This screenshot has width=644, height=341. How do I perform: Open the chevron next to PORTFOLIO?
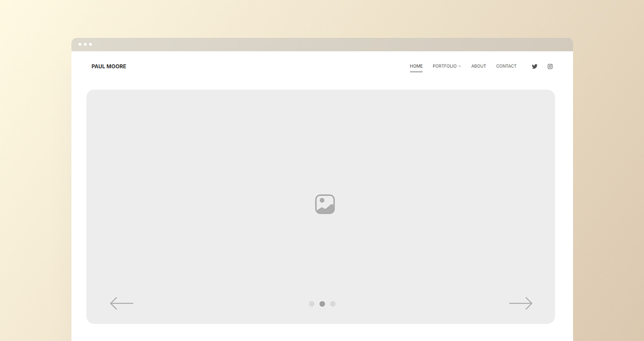pyautogui.click(x=460, y=66)
